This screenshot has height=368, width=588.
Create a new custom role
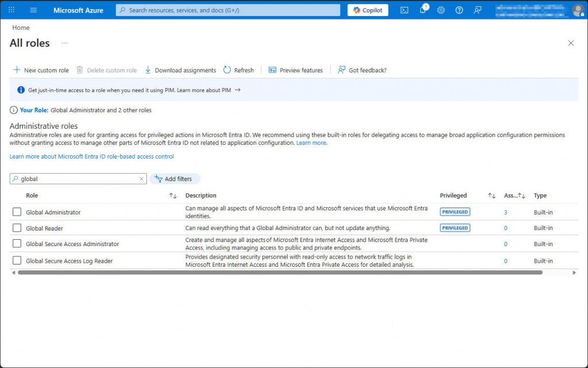[40, 70]
